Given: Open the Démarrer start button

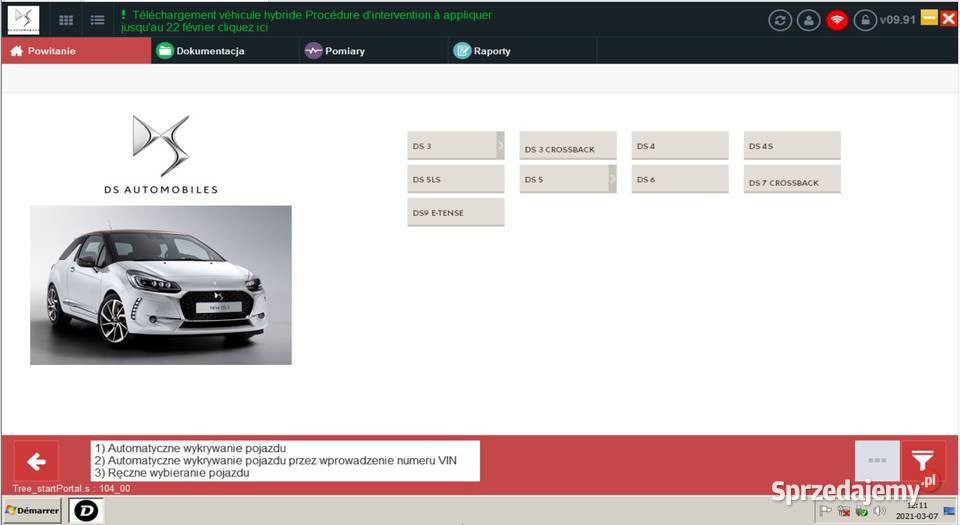Looking at the screenshot, I should tap(32, 510).
